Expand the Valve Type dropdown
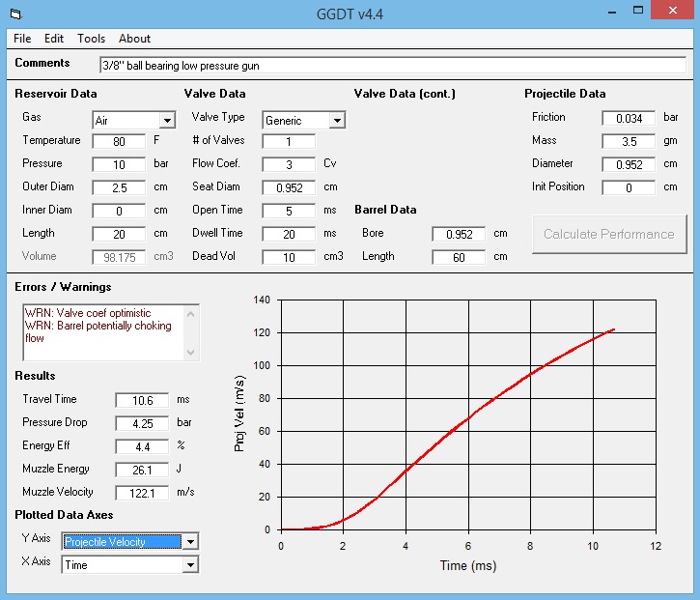Image resolution: width=700 pixels, height=600 pixels. (x=337, y=121)
